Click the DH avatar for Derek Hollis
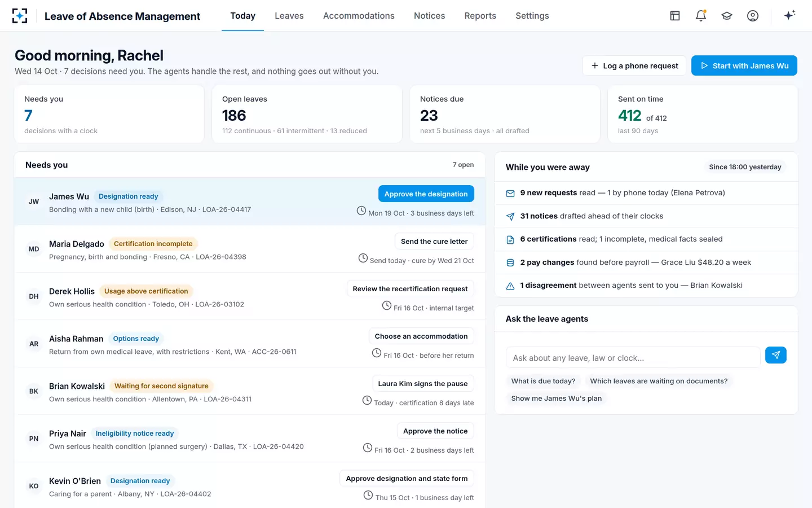The image size is (812, 508). click(34, 296)
